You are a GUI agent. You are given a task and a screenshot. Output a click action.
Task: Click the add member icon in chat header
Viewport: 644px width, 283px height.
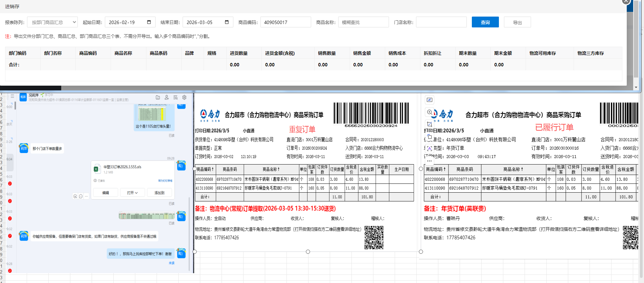[x=166, y=97]
